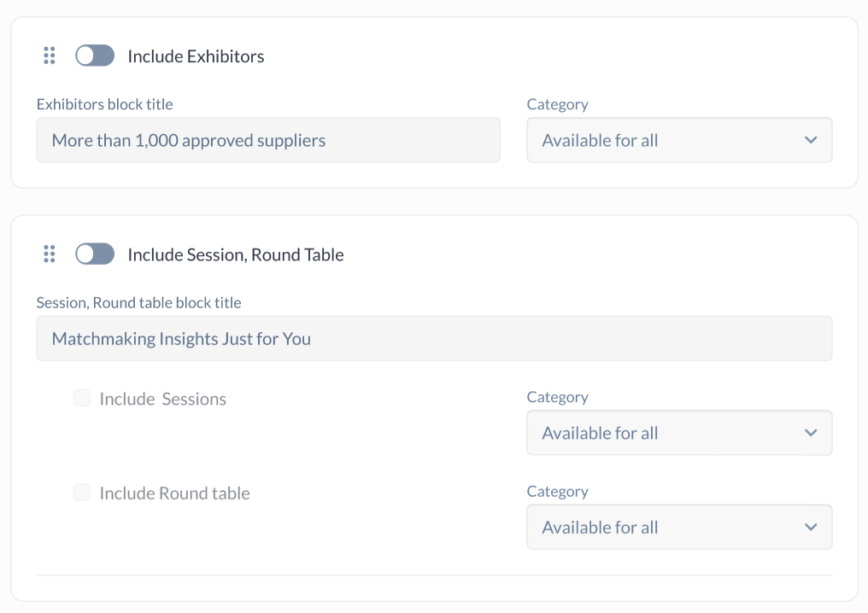
Task: Open the Exhibitors Category dropdown
Action: pyautogui.click(x=679, y=140)
